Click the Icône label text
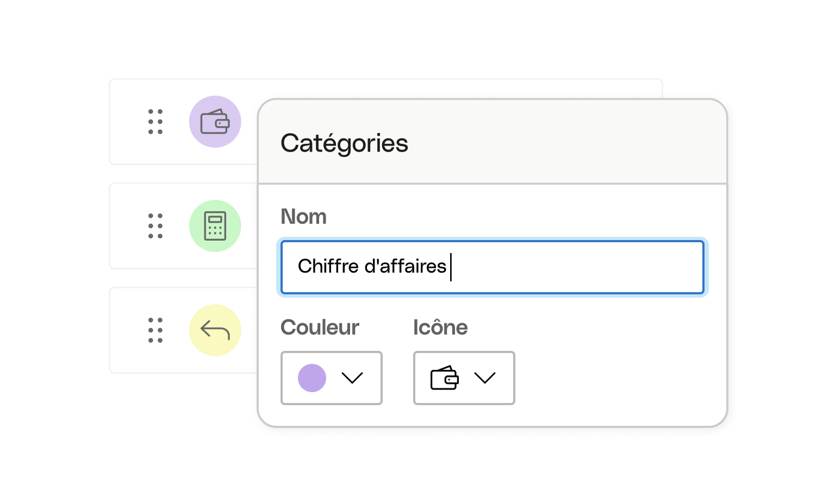The width and height of the screenshot is (835, 504). pyautogui.click(x=440, y=327)
